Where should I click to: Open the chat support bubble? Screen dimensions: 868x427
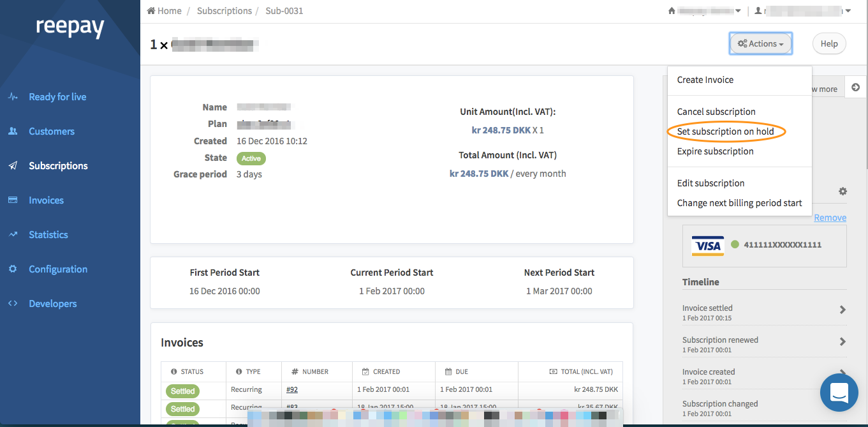839,393
